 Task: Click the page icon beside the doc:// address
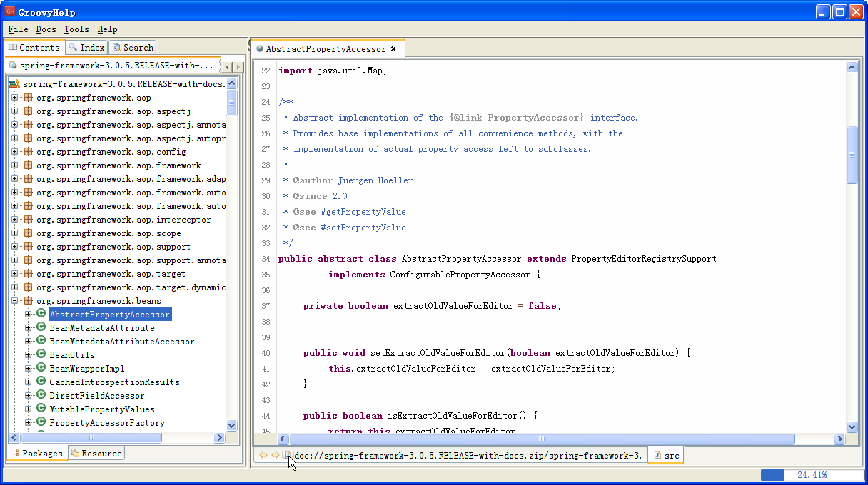click(288, 455)
